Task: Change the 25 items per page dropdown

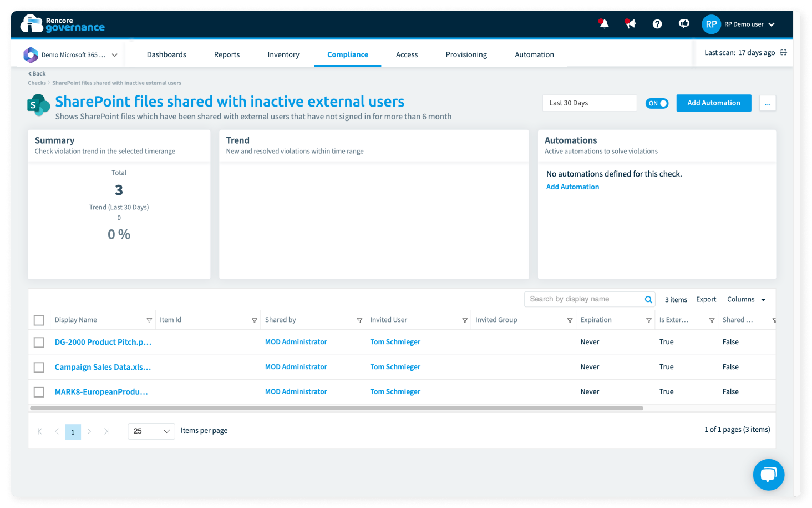Action: (151, 431)
